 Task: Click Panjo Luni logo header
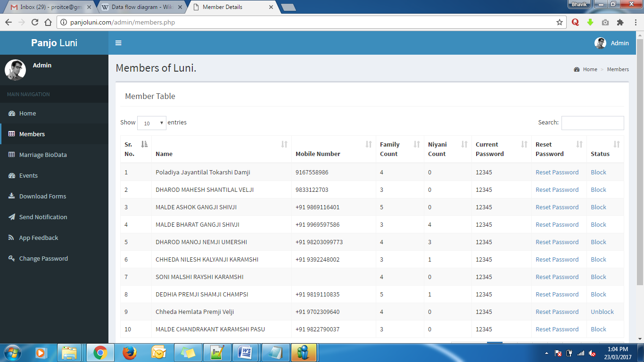[54, 43]
